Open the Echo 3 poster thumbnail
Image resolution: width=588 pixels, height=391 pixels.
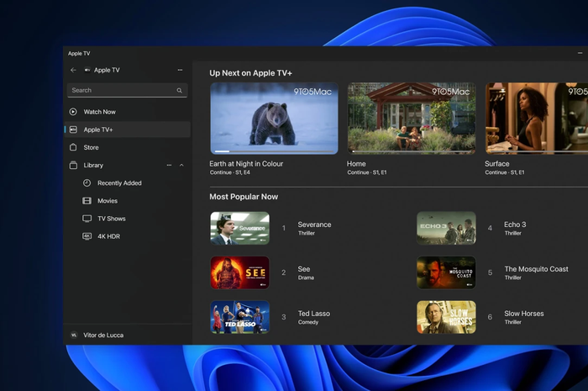pos(446,228)
